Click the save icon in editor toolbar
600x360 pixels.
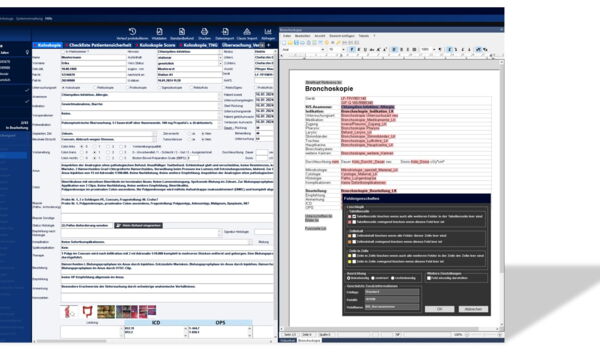[296, 42]
